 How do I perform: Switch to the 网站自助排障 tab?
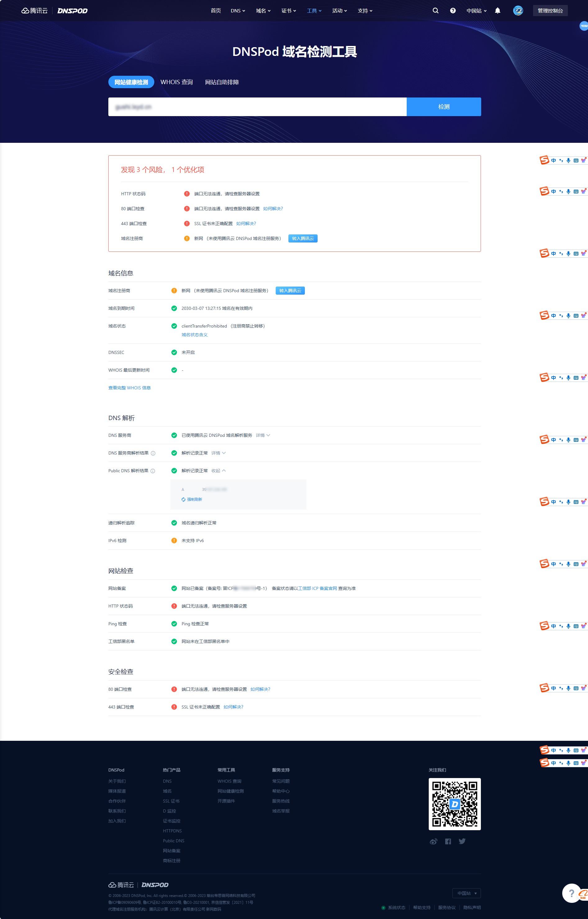tap(222, 82)
